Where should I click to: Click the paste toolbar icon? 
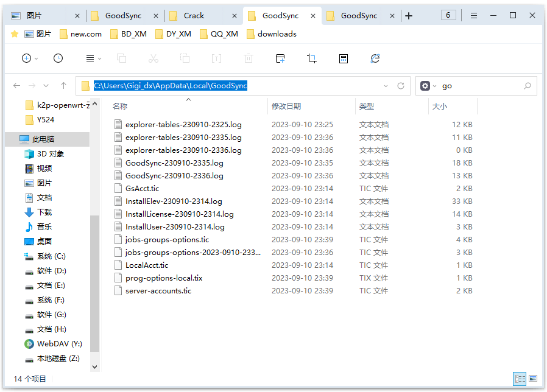pyautogui.click(x=185, y=58)
